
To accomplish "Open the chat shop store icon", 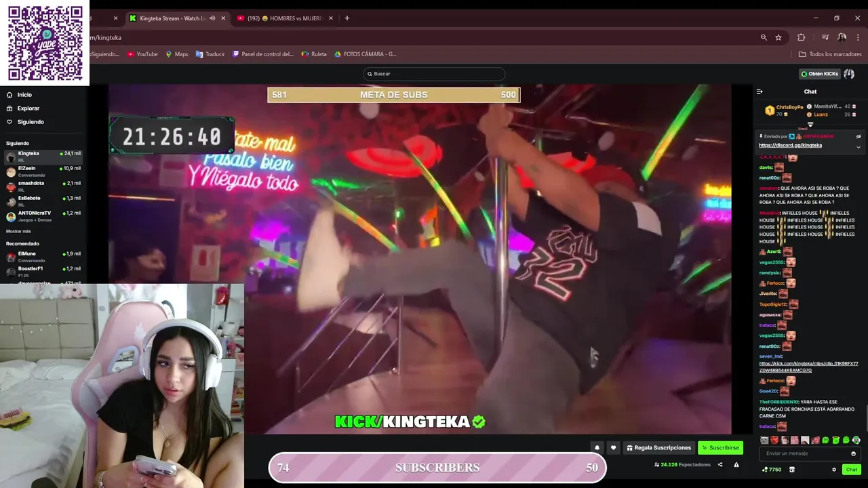I will 791,470.
